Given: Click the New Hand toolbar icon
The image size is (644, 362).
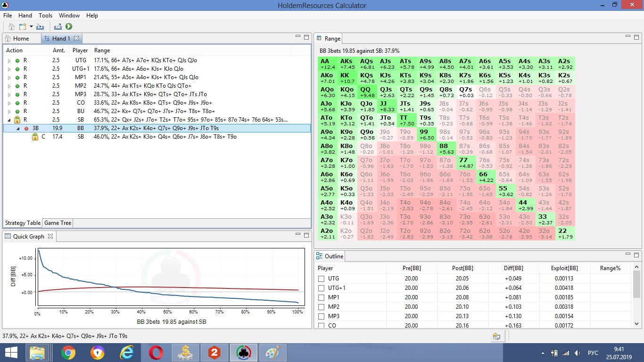Looking at the screenshot, I should pyautogui.click(x=23, y=27).
